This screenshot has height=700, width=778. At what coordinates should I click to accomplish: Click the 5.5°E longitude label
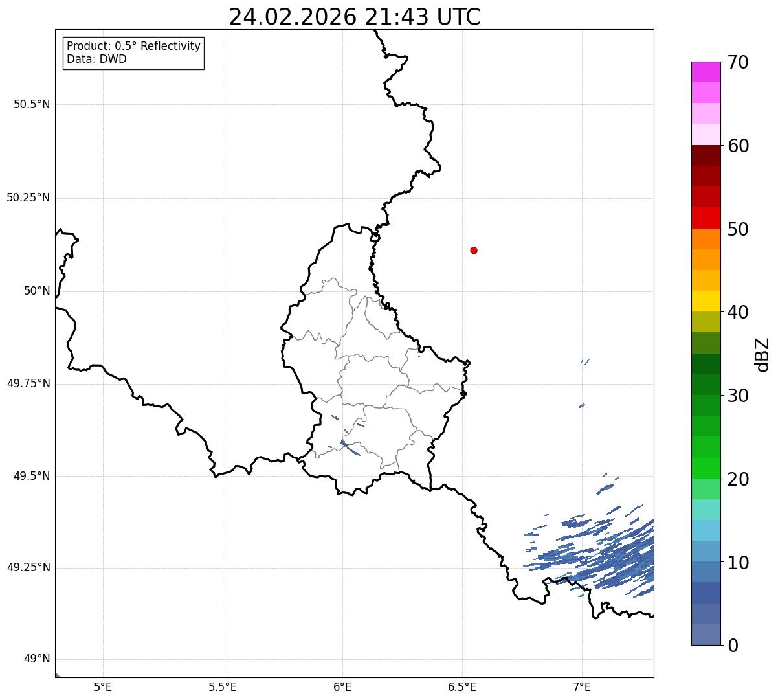(x=223, y=686)
